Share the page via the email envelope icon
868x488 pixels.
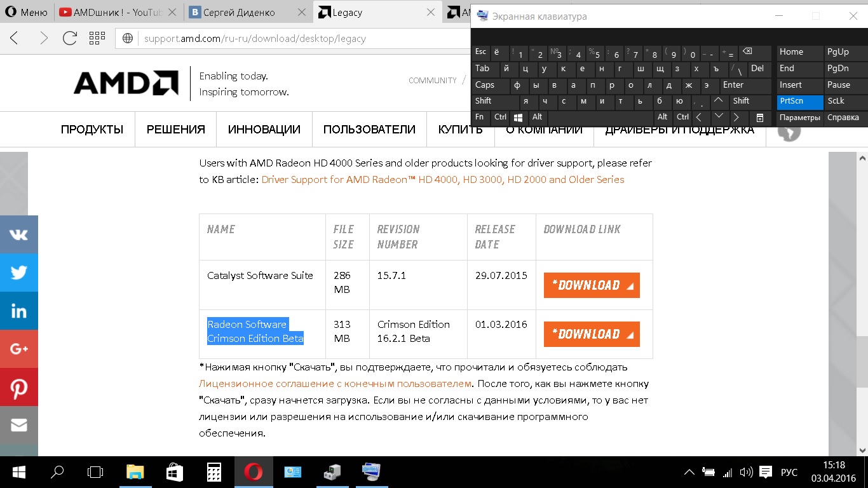pyautogui.click(x=19, y=425)
